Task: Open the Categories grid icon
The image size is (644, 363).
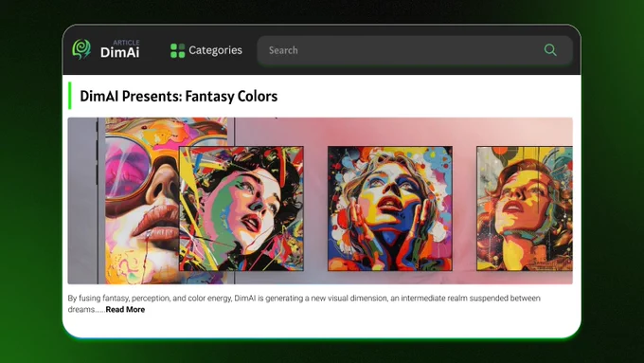Action: click(177, 50)
